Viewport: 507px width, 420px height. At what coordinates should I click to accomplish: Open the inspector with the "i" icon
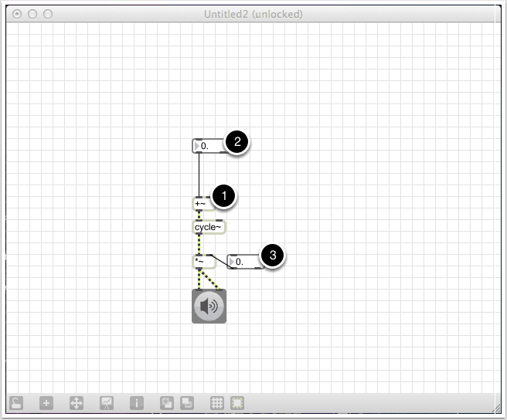pos(137,402)
